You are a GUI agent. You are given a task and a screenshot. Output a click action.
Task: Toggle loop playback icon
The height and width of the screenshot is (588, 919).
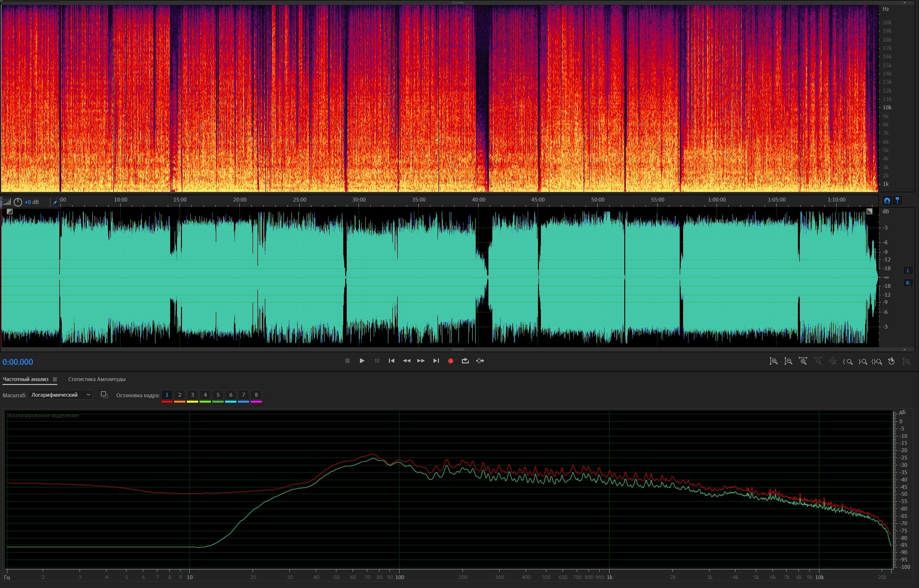[465, 361]
